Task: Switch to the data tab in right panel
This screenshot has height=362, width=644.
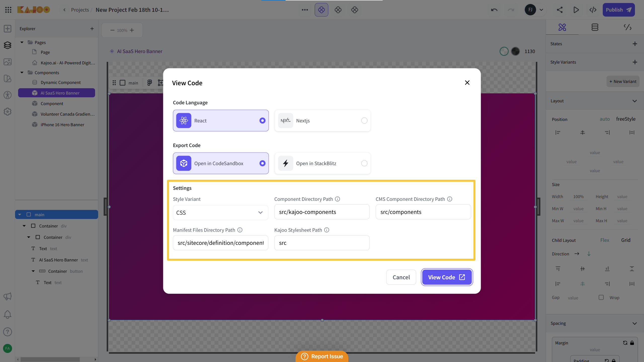Action: click(595, 27)
